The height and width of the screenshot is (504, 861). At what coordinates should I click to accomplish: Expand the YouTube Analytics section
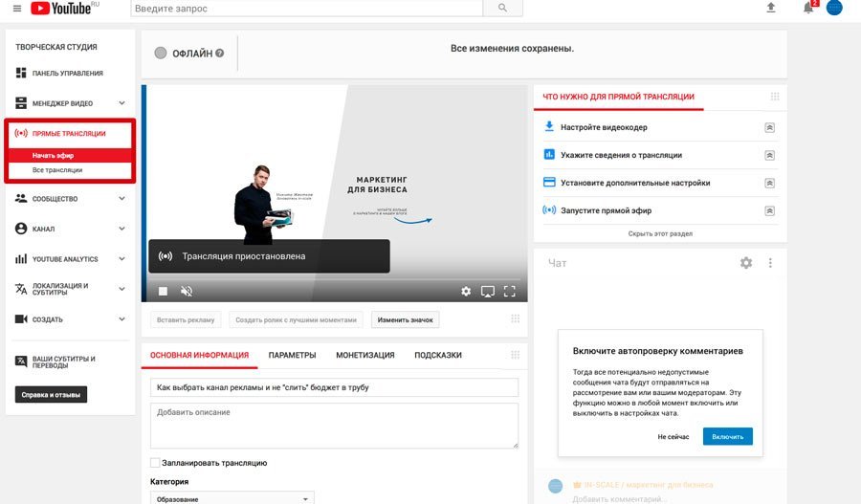[x=121, y=258]
